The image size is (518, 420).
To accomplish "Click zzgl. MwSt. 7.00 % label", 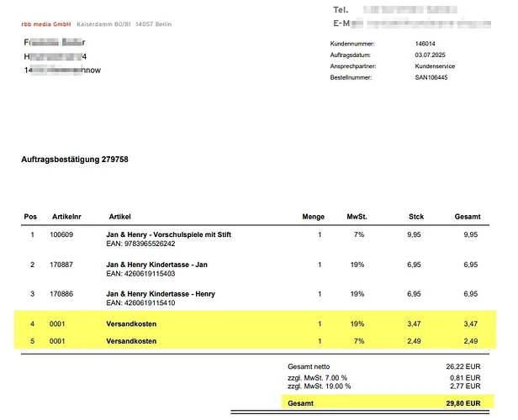I will pyautogui.click(x=318, y=378).
